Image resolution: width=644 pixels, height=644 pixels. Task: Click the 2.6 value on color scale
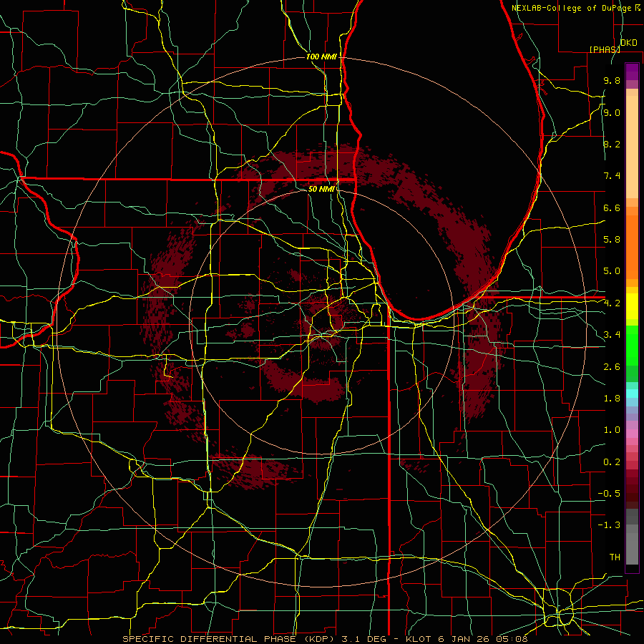coord(612,367)
